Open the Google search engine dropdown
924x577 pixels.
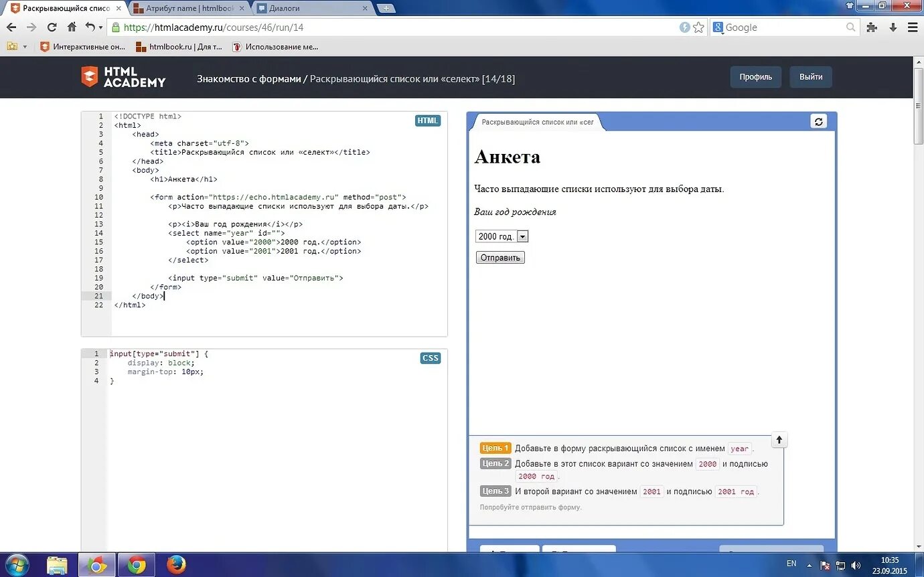point(718,27)
